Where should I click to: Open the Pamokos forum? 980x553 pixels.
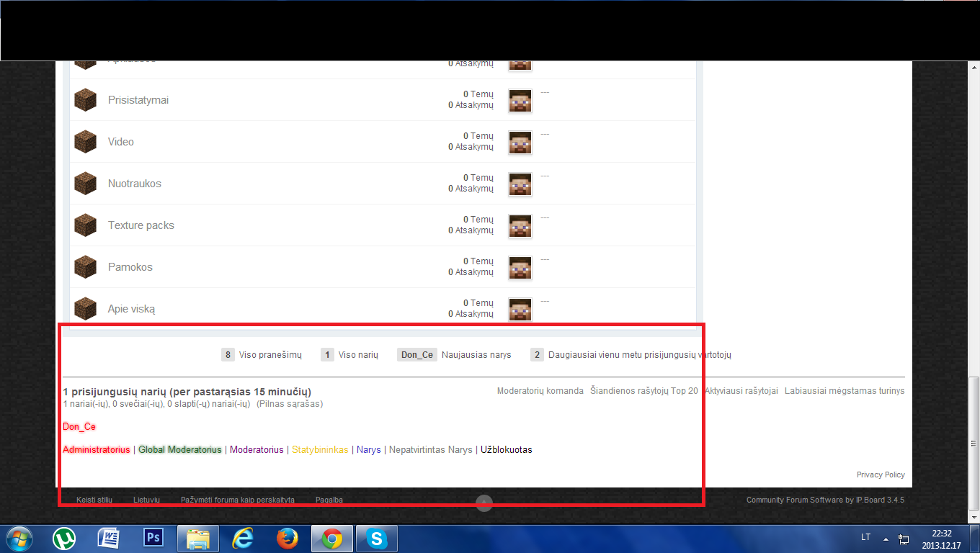130,267
